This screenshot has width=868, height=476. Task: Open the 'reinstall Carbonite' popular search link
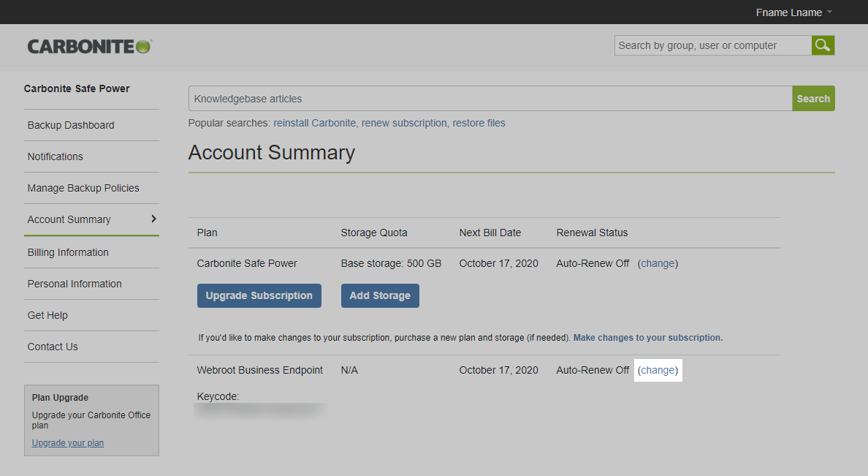(315, 123)
